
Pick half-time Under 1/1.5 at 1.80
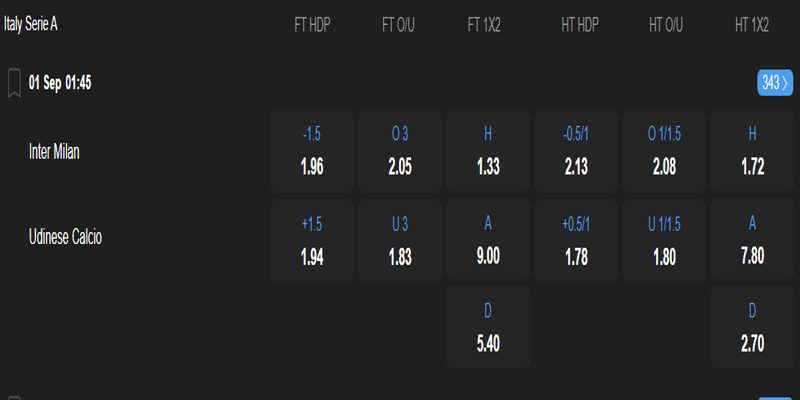pos(664,241)
